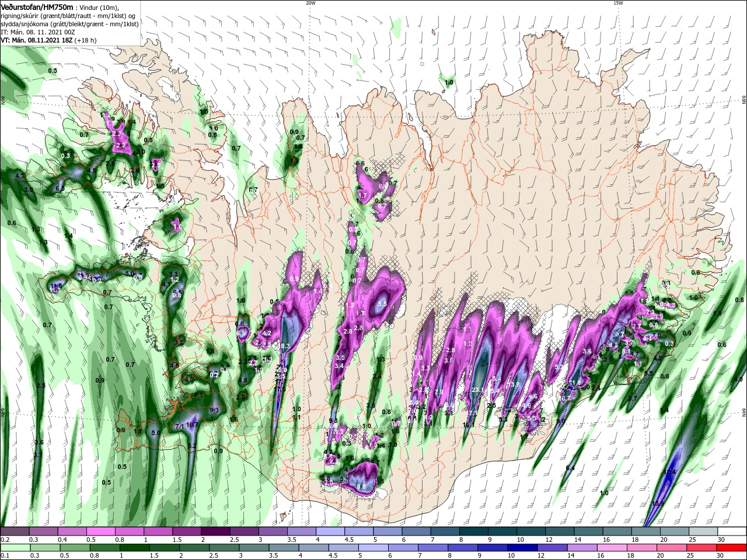Click the 15W longitude label

[617, 2]
